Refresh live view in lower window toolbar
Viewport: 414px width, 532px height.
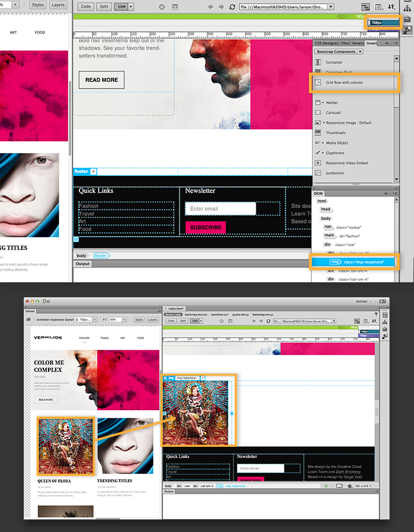pos(268,321)
